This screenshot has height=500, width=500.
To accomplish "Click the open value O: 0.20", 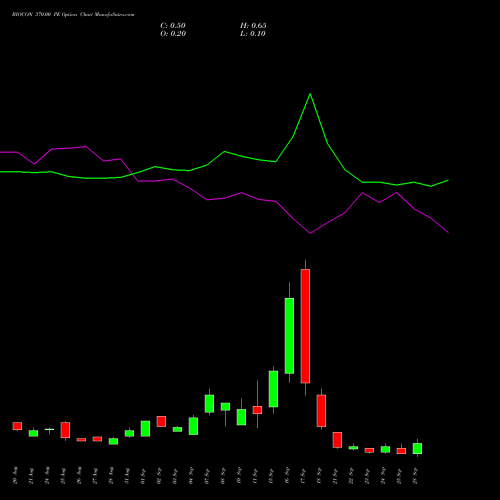I will [173, 34].
